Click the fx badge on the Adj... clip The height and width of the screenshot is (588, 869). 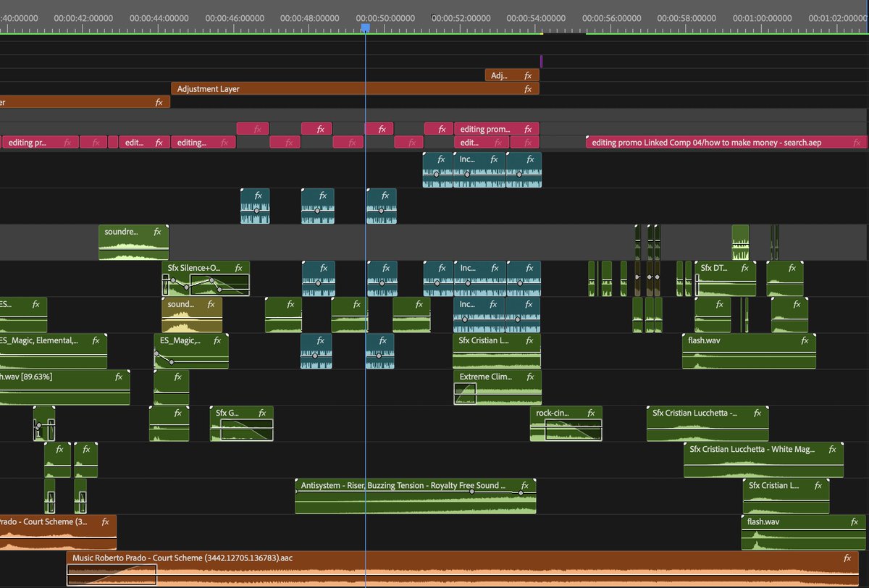528,75
